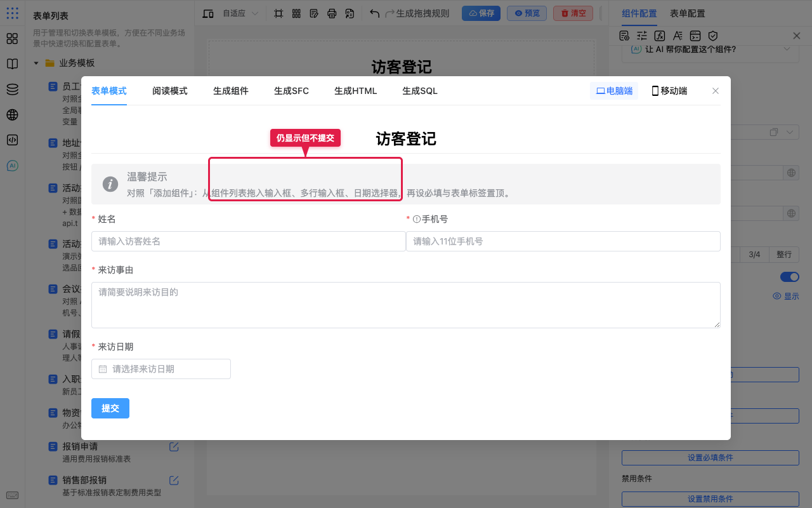This screenshot has width=812, height=508.
Task: Click the 提交 button
Action: coord(110,408)
